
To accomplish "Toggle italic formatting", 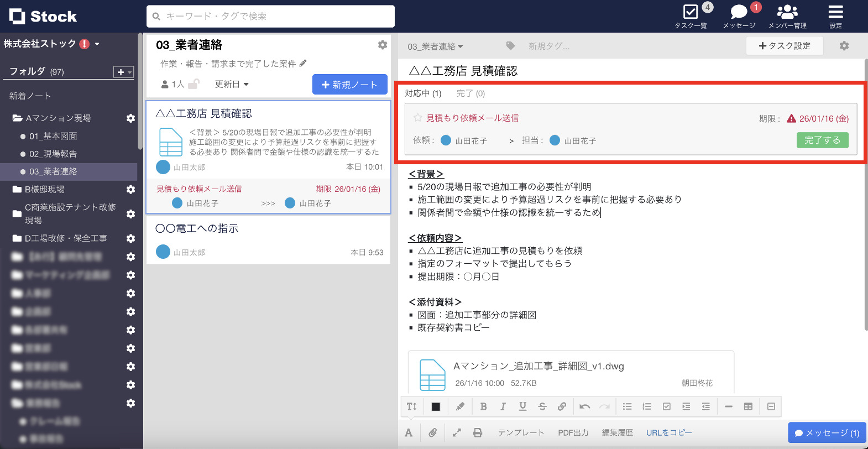I will pos(503,406).
